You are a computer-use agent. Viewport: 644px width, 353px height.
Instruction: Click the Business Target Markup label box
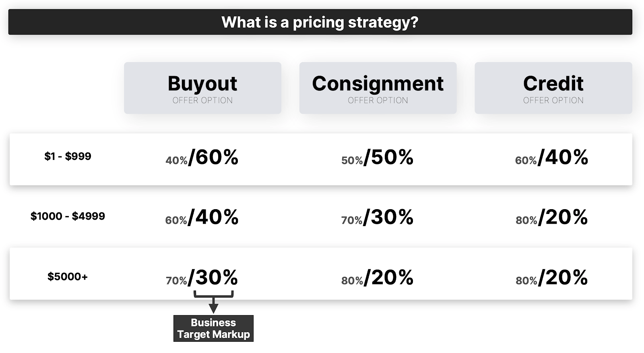[213, 328]
